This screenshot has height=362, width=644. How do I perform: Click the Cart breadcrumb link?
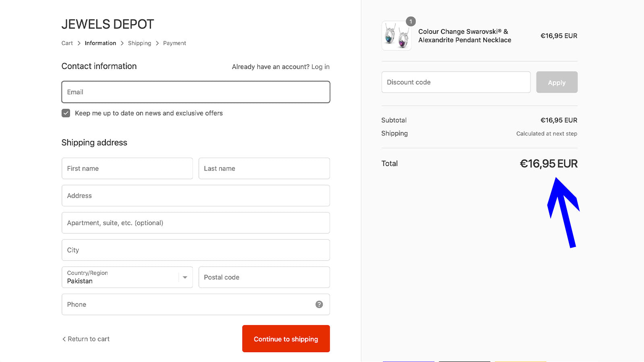click(x=67, y=43)
